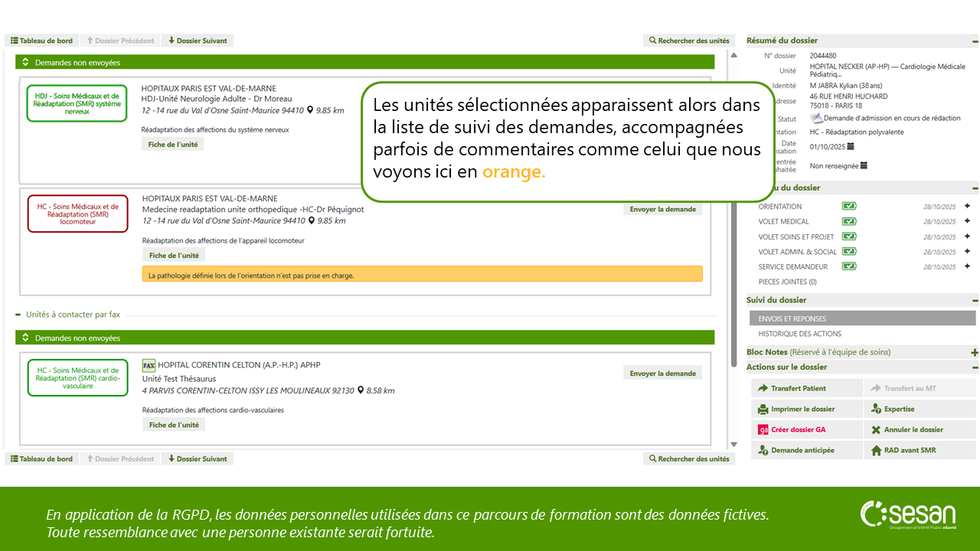
Task: Click Imprimer le dossier printer icon
Action: coord(763,409)
